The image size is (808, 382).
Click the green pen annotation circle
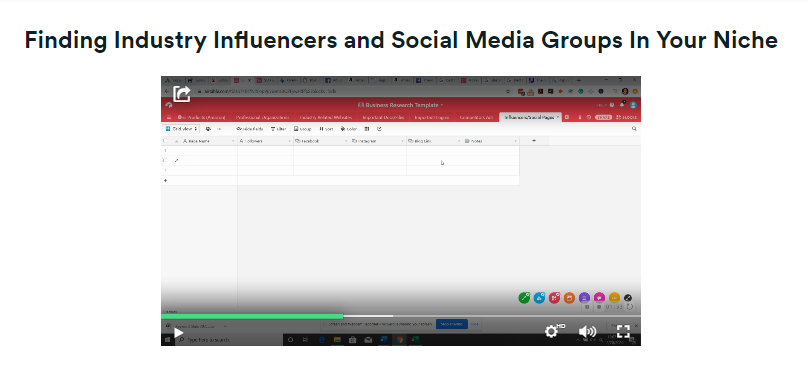tap(524, 297)
